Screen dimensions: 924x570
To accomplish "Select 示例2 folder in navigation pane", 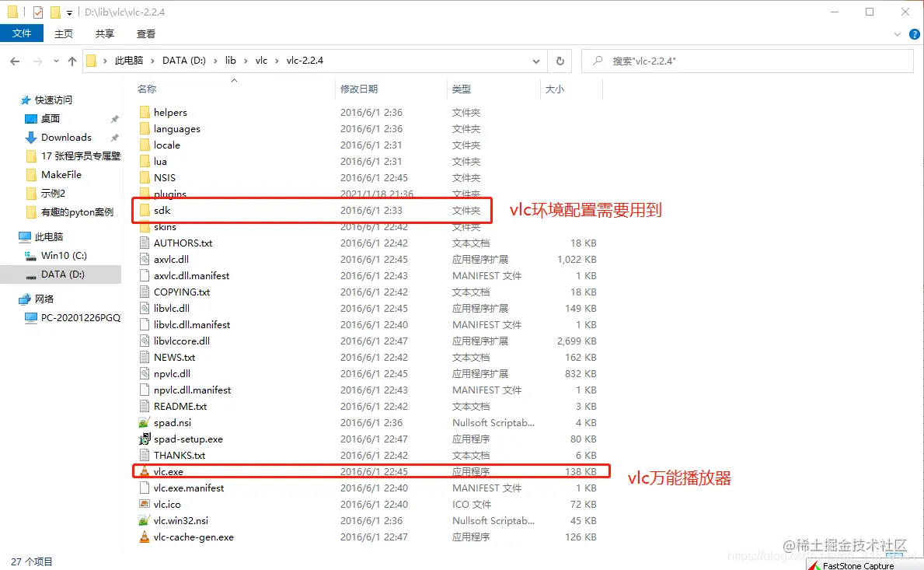I will pos(53,194).
